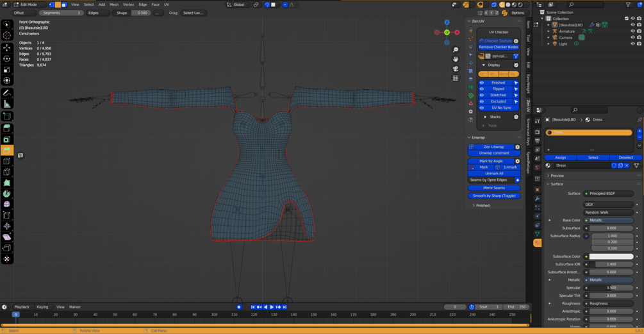644x334 pixels.
Task: Toggle the Stretched display eye
Action: point(482,95)
